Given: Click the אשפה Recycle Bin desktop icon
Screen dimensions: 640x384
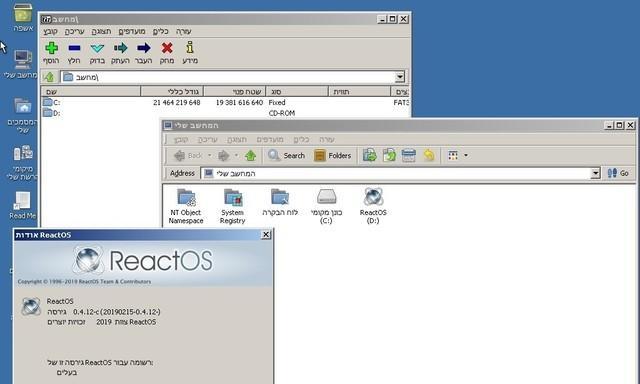Looking at the screenshot, I should pos(23,17).
